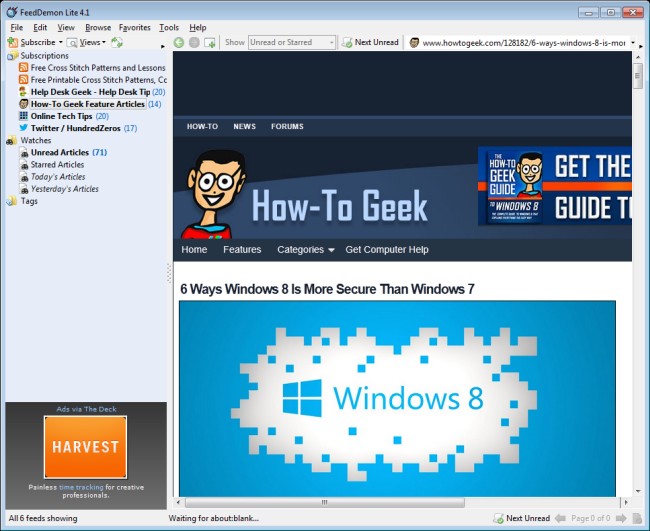Click the gray Forward navigation button
Screen dimensions: 650x531
pos(194,42)
